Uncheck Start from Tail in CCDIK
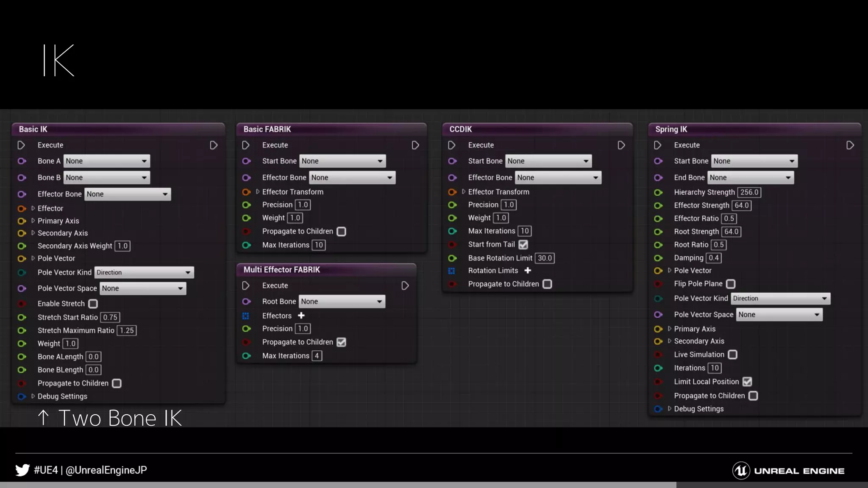 pos(523,244)
